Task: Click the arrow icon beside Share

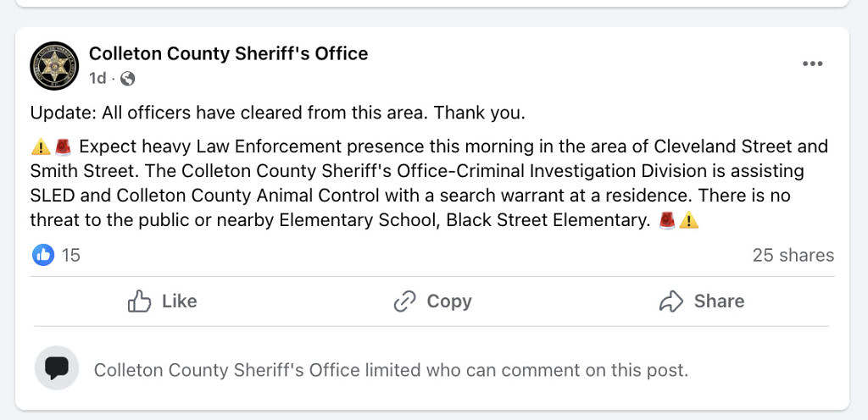Action: (671, 301)
